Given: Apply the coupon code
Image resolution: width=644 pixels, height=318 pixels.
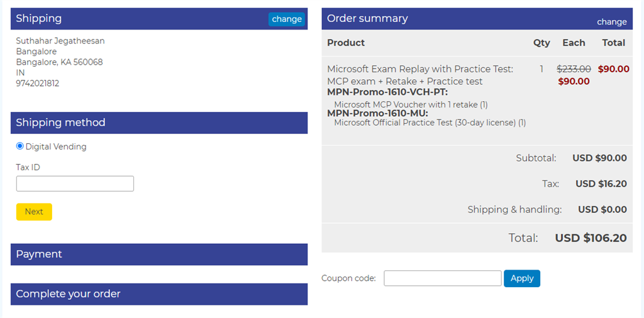Looking at the screenshot, I should pos(521,278).
